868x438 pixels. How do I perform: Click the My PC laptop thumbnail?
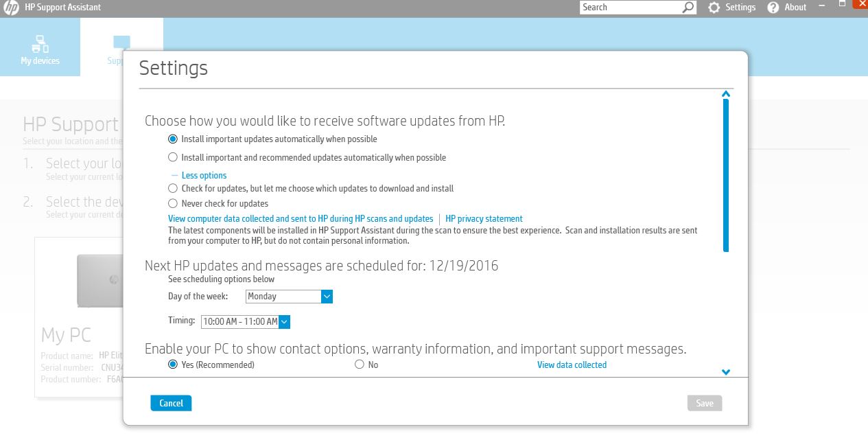99,280
